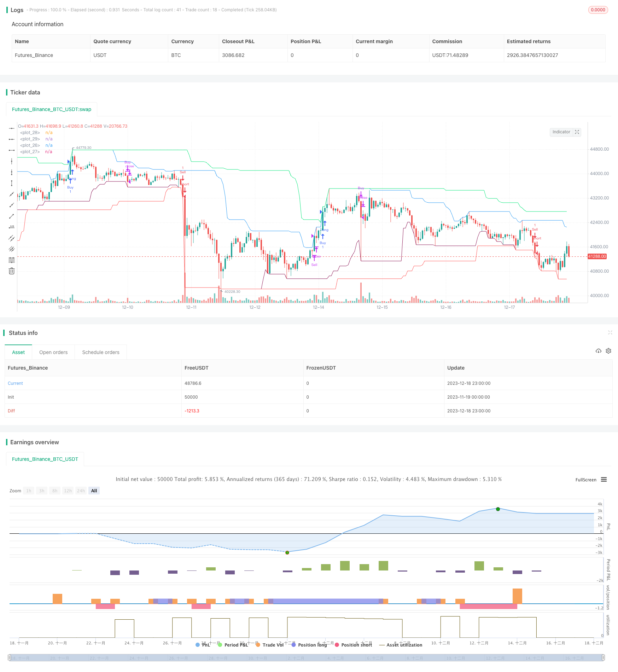Viewport: 618px width, 672px height.
Task: Click the 41288.00 current price label
Action: (x=597, y=256)
